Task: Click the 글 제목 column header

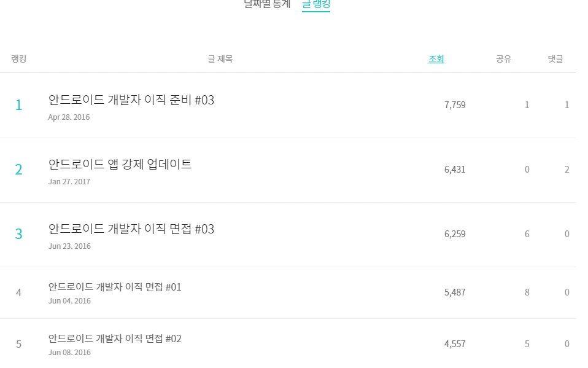Action: tap(220, 58)
